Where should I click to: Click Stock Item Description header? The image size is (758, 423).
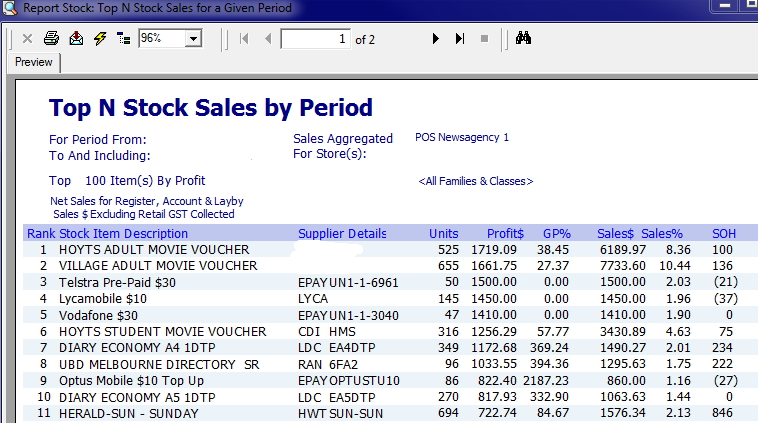[123, 233]
